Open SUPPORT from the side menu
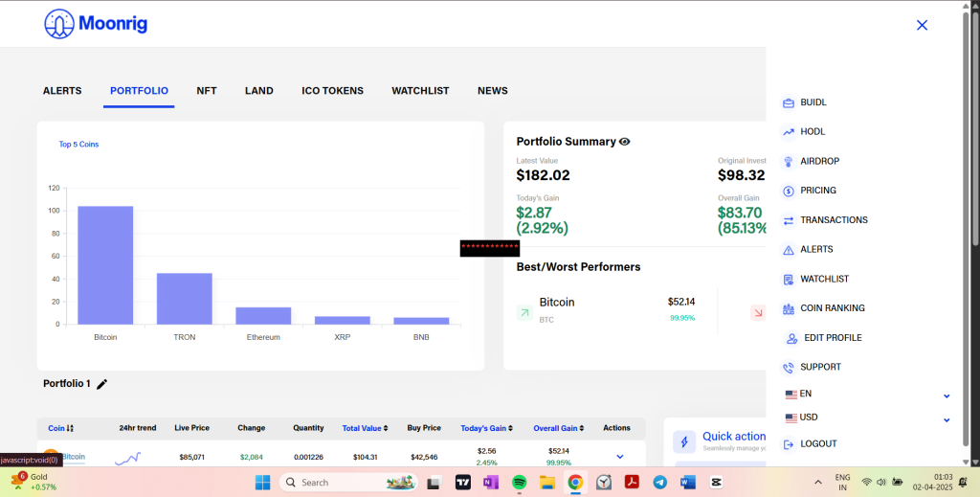 (820, 367)
